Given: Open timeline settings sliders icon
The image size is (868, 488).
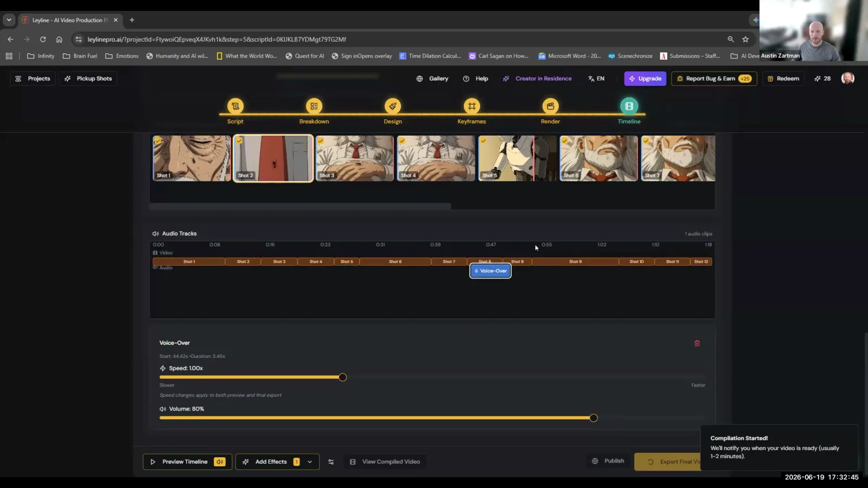Looking at the screenshot, I should pos(331,462).
